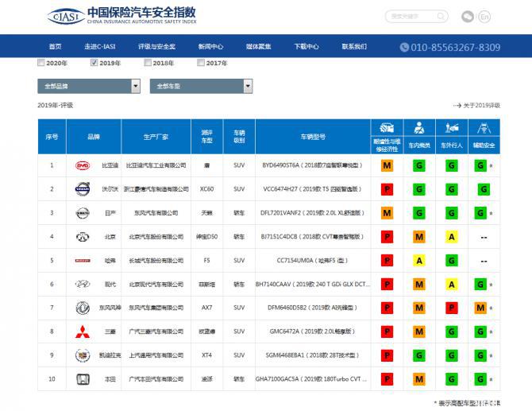The image size is (532, 411).
Task: Click the red P pedestrian badge in AX7 row
Action: (x=452, y=308)
